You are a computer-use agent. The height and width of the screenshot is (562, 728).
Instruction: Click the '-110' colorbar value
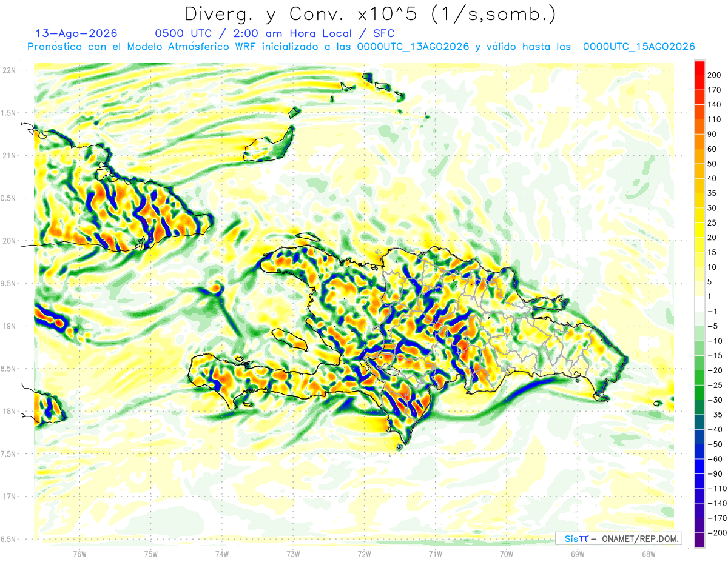(x=718, y=488)
